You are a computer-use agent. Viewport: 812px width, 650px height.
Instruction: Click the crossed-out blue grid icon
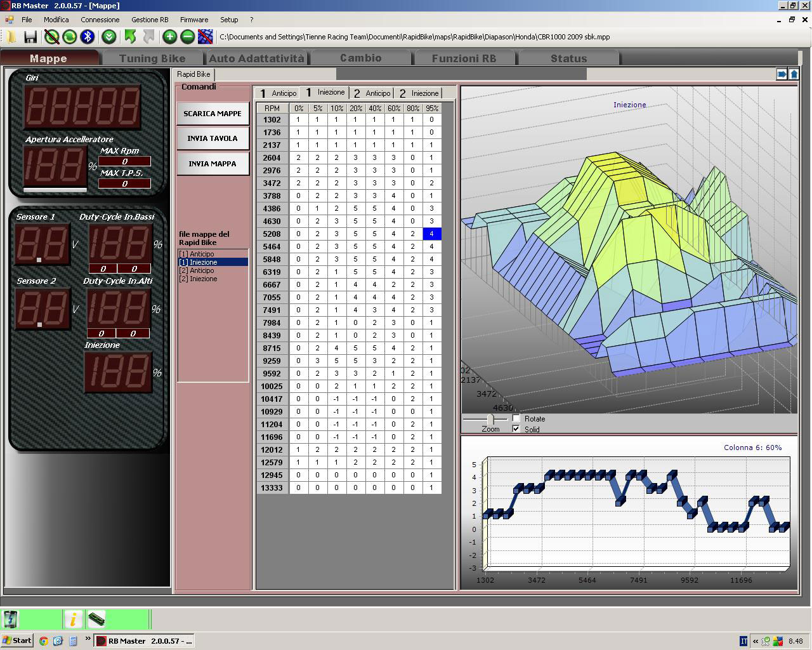click(x=205, y=37)
